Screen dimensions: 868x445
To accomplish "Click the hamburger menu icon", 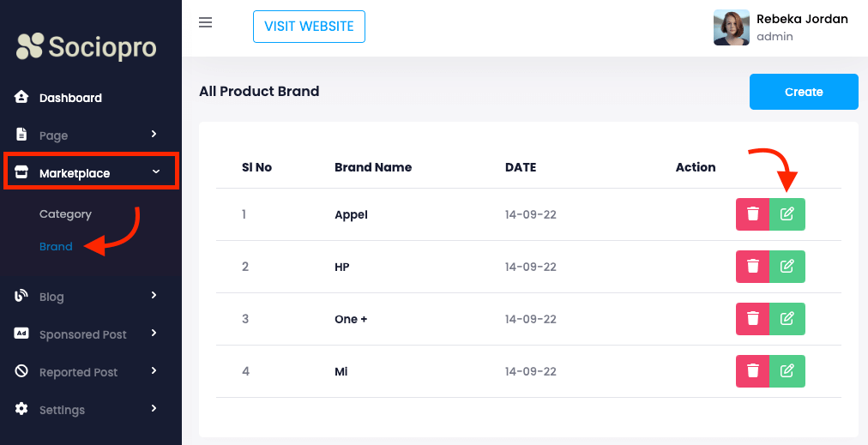I will point(206,22).
